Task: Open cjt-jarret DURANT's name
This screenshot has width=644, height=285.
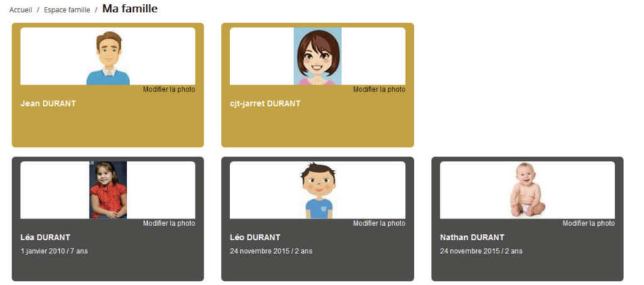Action: click(265, 103)
